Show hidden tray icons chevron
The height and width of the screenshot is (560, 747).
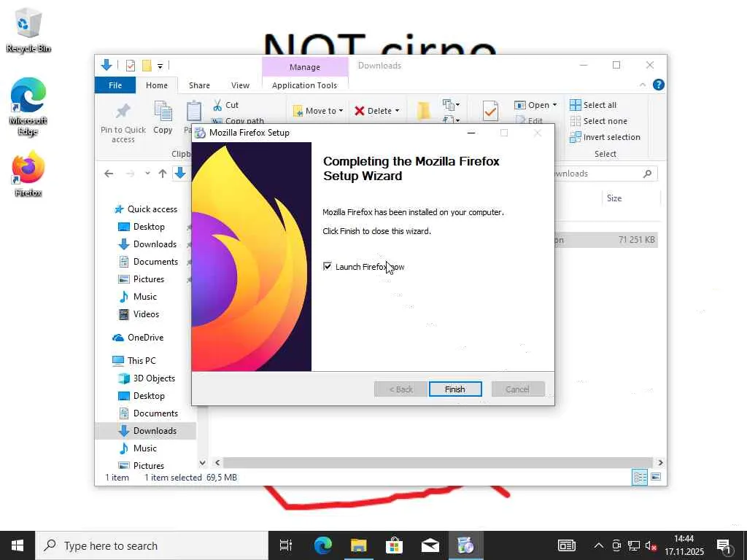pyautogui.click(x=599, y=545)
